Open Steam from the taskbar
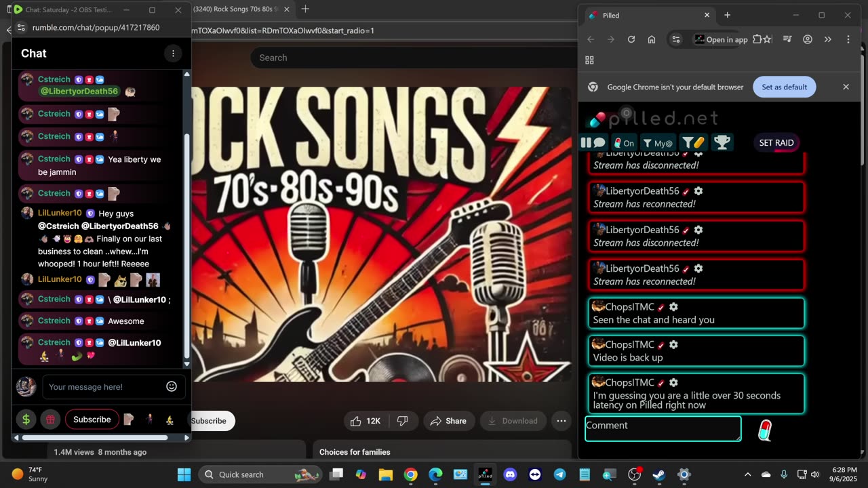Screen dimensions: 868x488 click(659, 474)
